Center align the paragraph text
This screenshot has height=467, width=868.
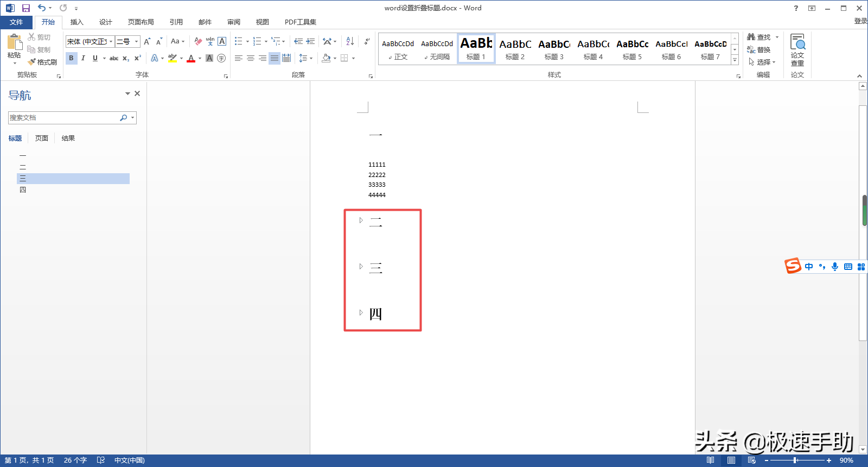tap(251, 58)
